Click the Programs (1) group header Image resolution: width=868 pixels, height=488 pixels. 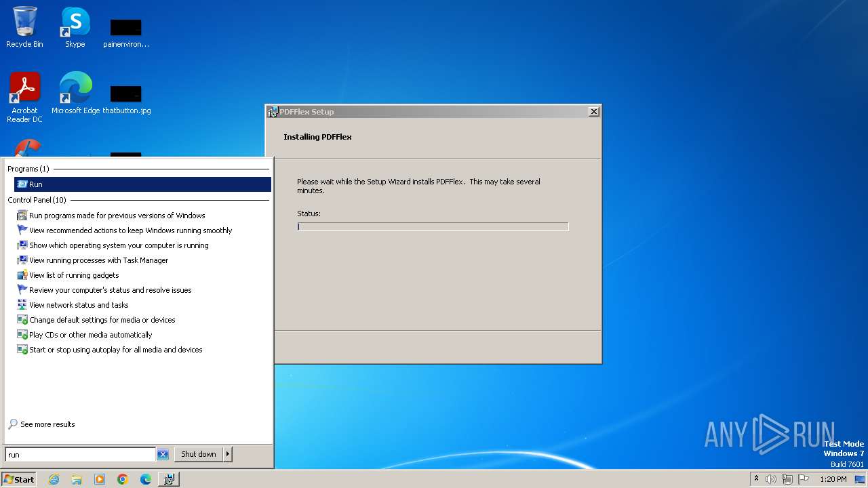click(28, 169)
